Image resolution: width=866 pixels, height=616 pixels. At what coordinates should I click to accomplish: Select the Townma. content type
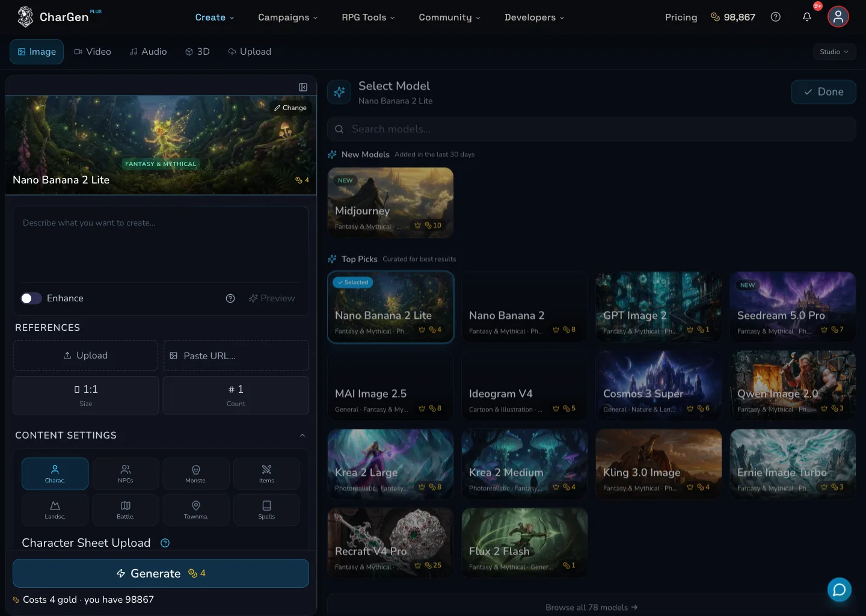(196, 510)
